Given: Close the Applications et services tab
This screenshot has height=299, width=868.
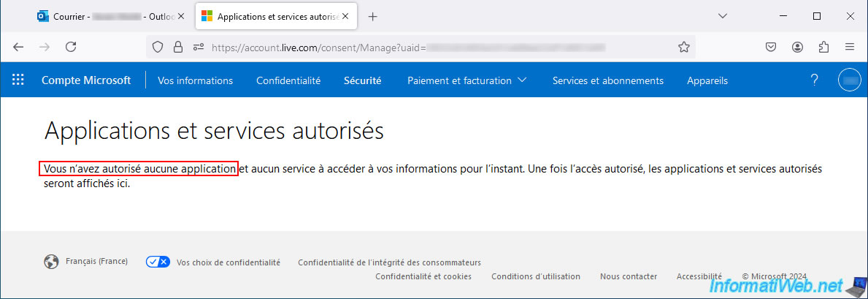Looking at the screenshot, I should 345,17.
